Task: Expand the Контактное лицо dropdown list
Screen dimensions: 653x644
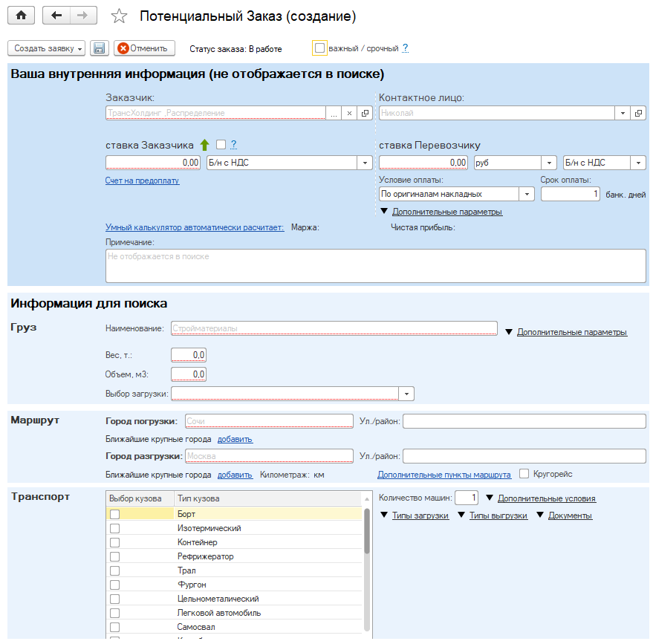Action: 623,113
